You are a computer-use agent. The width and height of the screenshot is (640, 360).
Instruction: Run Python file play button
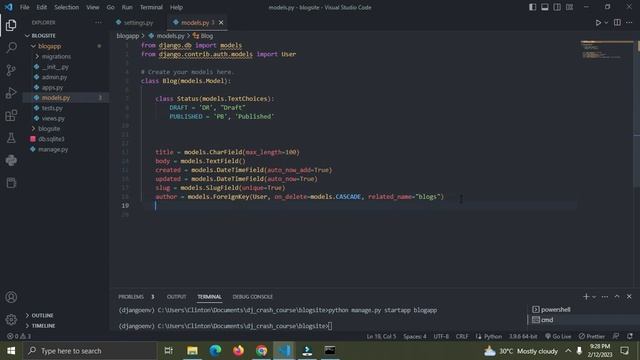(x=598, y=22)
